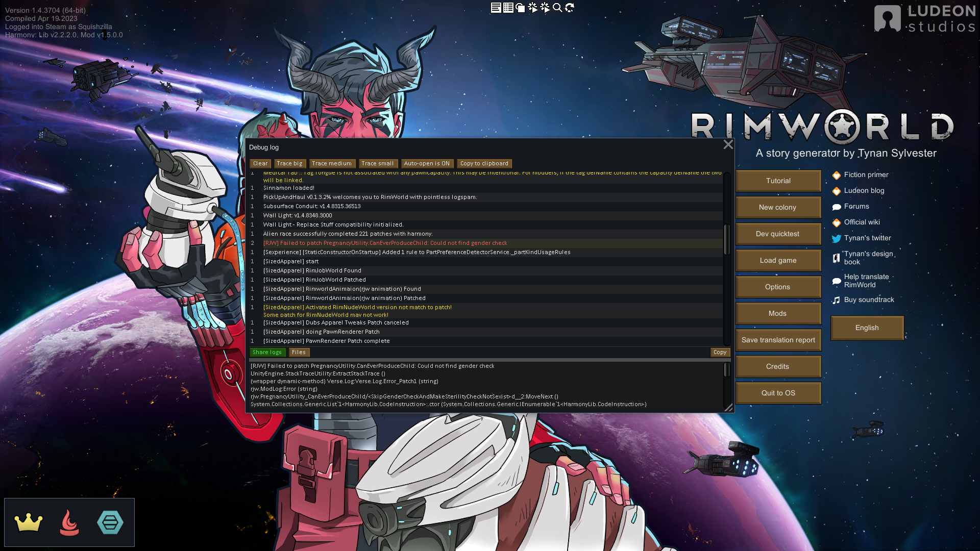Open the first debug actions spark icon
This screenshot has width=980, height=551.
533,8
